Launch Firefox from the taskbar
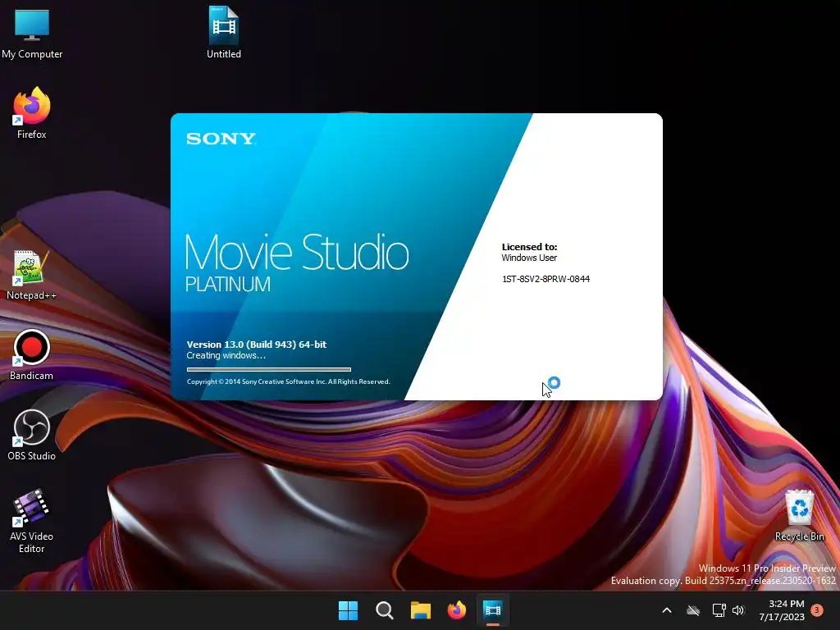840x630 pixels. coord(456,610)
